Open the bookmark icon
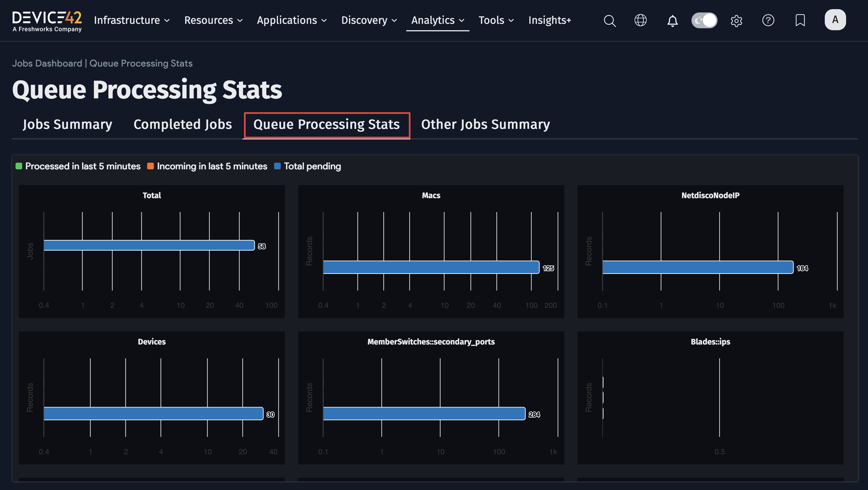Screen dimensions: 868x490 tap(800, 20)
